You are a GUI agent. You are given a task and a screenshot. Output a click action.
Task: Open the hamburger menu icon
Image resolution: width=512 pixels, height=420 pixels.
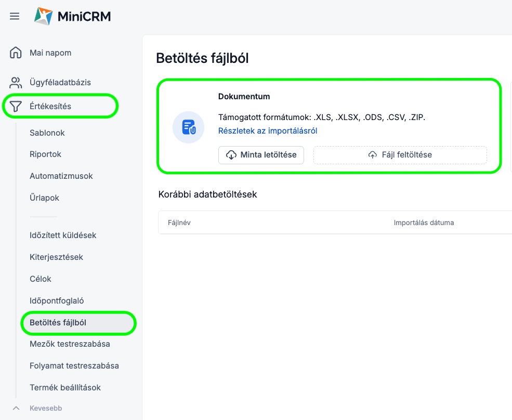pyautogui.click(x=15, y=16)
